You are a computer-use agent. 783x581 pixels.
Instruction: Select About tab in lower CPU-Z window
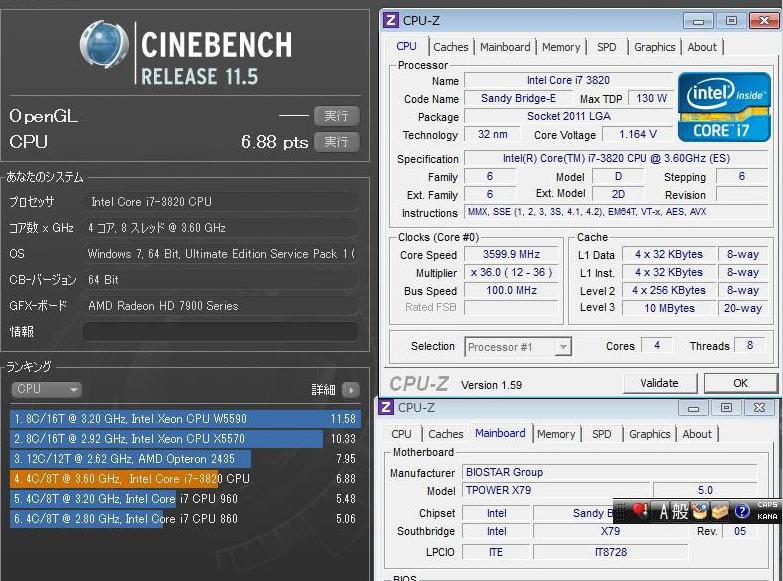[x=697, y=434]
